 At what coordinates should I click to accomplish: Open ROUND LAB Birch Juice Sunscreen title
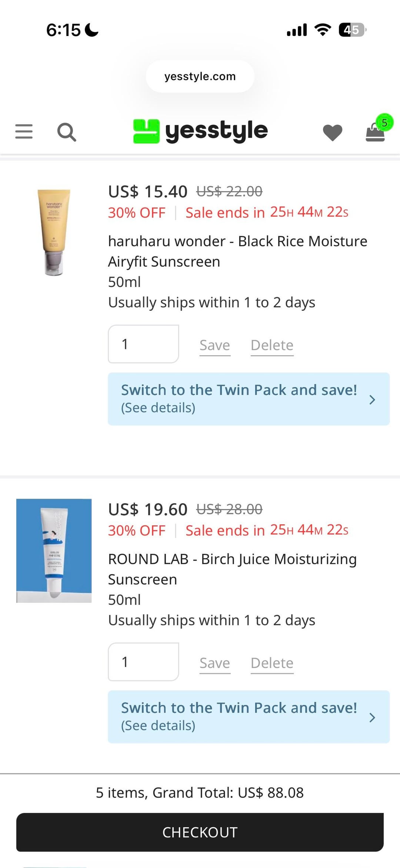coord(232,569)
